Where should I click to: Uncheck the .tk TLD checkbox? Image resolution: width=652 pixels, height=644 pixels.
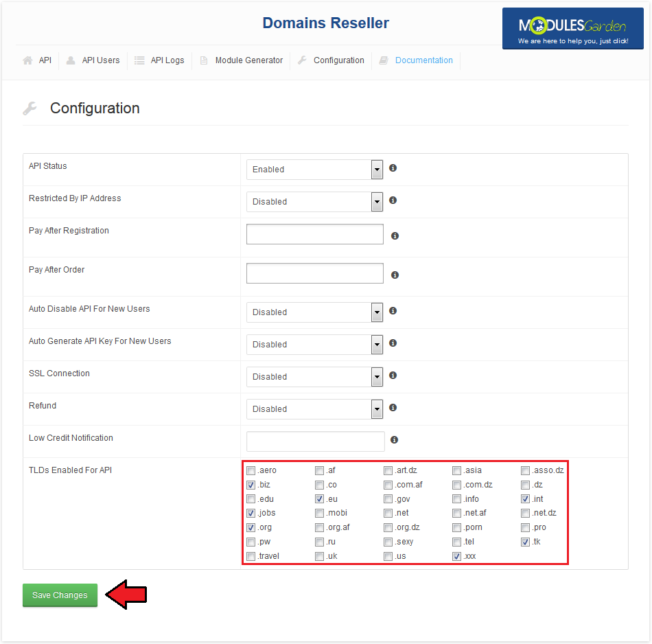[525, 542]
